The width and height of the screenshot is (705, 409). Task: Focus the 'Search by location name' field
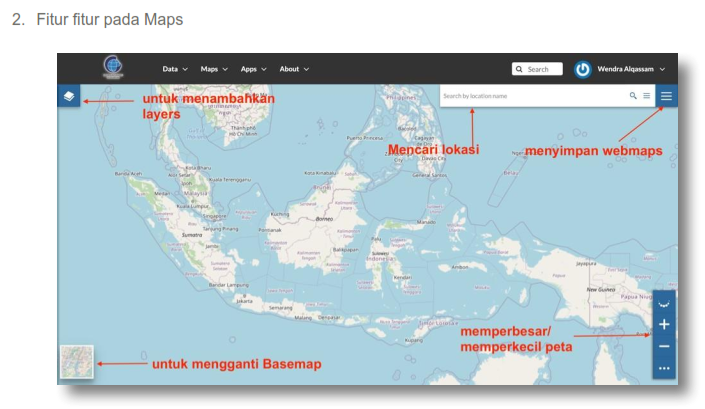[530, 96]
